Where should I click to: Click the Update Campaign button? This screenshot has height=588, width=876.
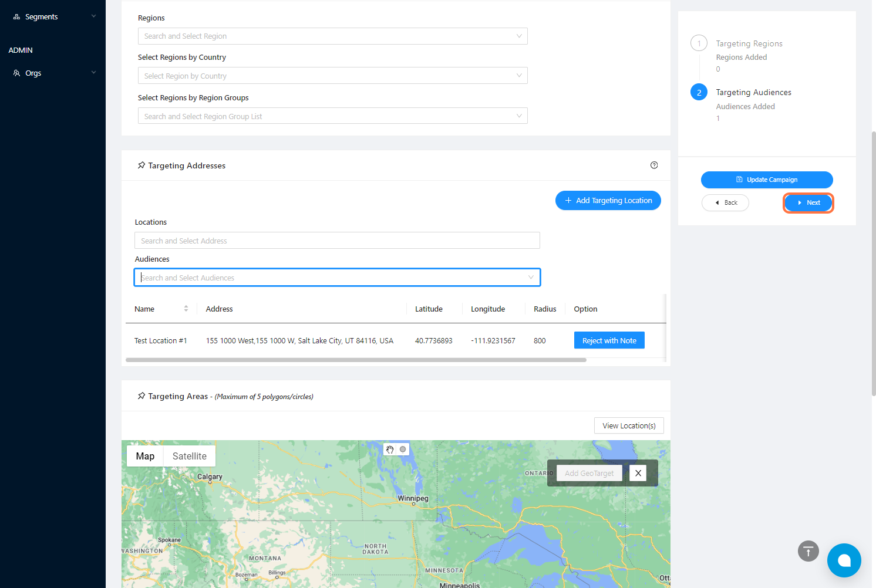click(x=767, y=180)
